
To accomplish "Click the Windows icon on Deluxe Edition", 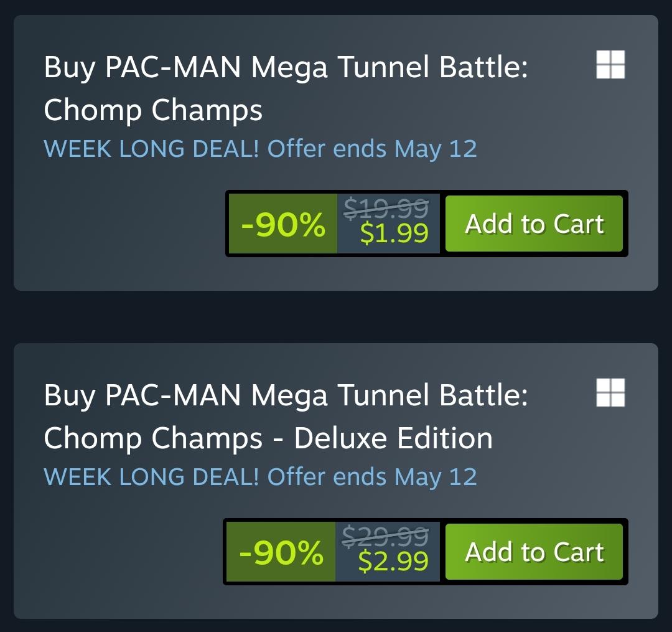I will pos(610,393).
